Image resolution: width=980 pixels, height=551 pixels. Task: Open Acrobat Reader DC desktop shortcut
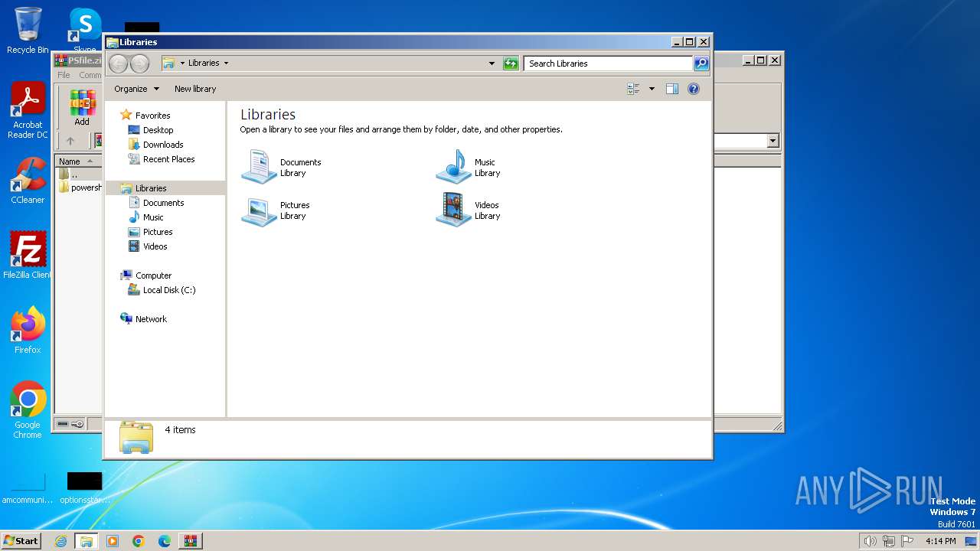tap(28, 111)
